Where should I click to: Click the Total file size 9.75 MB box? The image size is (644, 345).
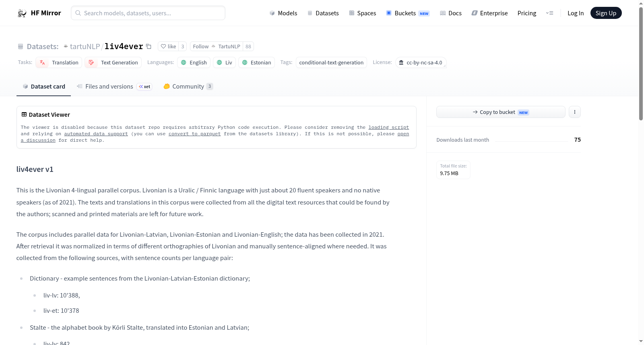453,170
